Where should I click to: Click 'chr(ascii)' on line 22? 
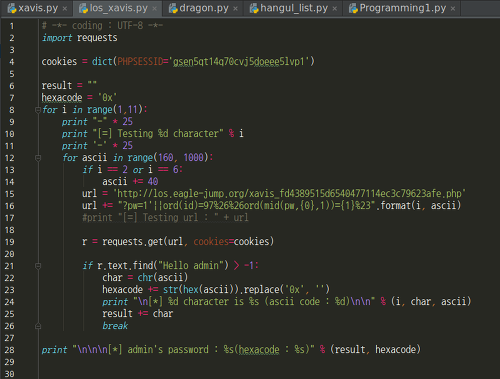coord(163,278)
